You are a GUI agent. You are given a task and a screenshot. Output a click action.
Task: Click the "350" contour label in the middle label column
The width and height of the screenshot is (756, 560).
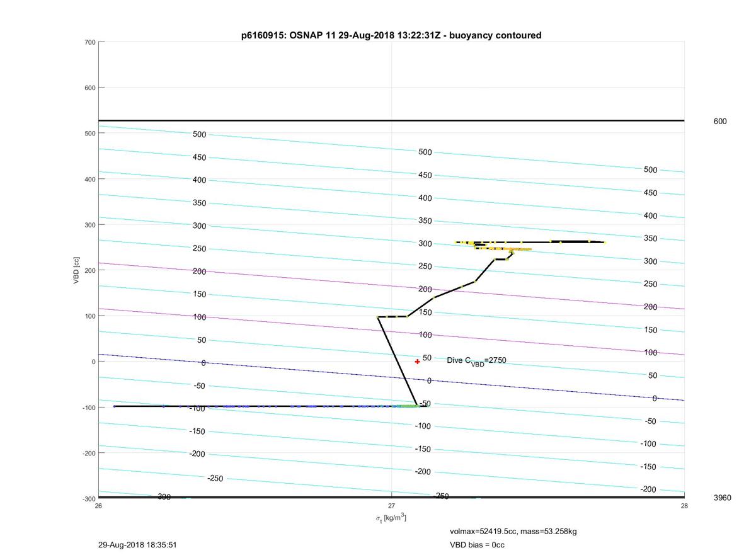425,220
